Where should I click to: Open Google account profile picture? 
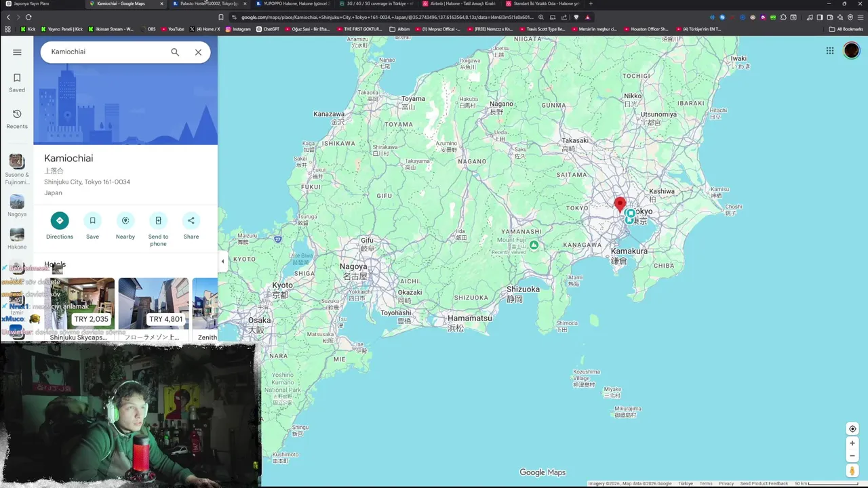[x=852, y=51]
